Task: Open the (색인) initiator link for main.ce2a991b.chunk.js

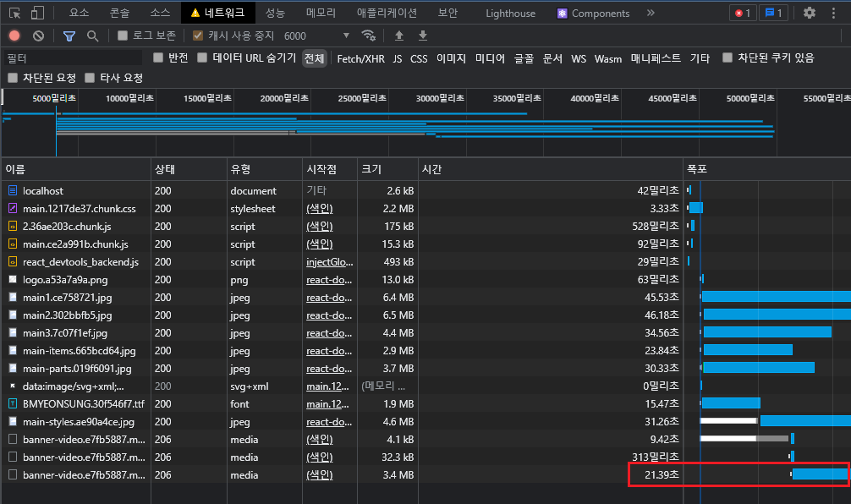Action: click(319, 244)
